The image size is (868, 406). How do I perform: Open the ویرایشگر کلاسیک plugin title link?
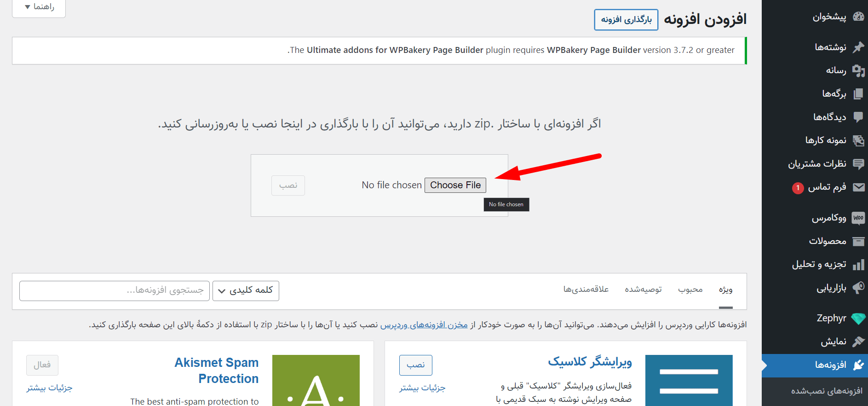[590, 362]
